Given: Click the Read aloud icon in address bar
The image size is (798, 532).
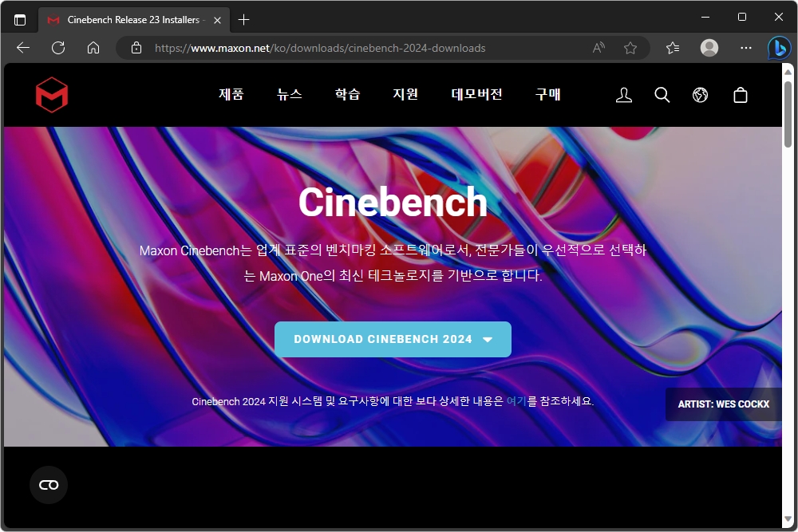Looking at the screenshot, I should pyautogui.click(x=599, y=48).
